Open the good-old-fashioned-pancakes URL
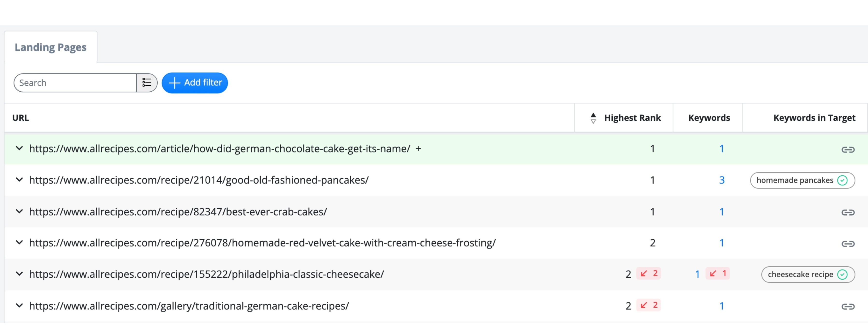 click(199, 180)
